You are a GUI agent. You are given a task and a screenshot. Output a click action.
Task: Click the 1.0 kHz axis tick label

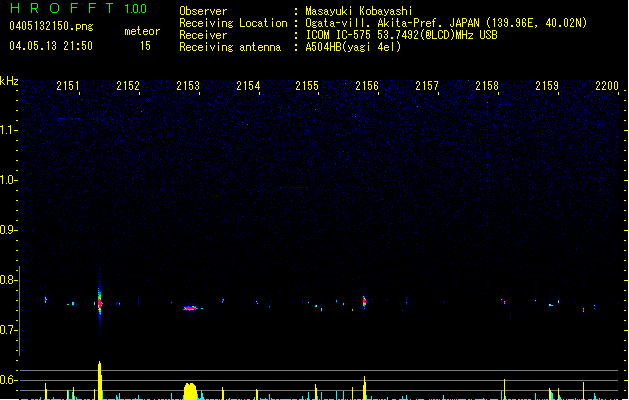8,180
